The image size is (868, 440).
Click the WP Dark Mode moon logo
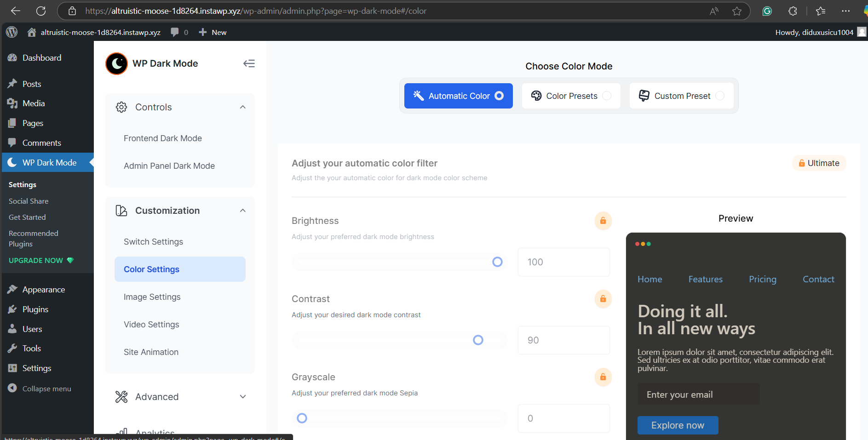click(116, 63)
